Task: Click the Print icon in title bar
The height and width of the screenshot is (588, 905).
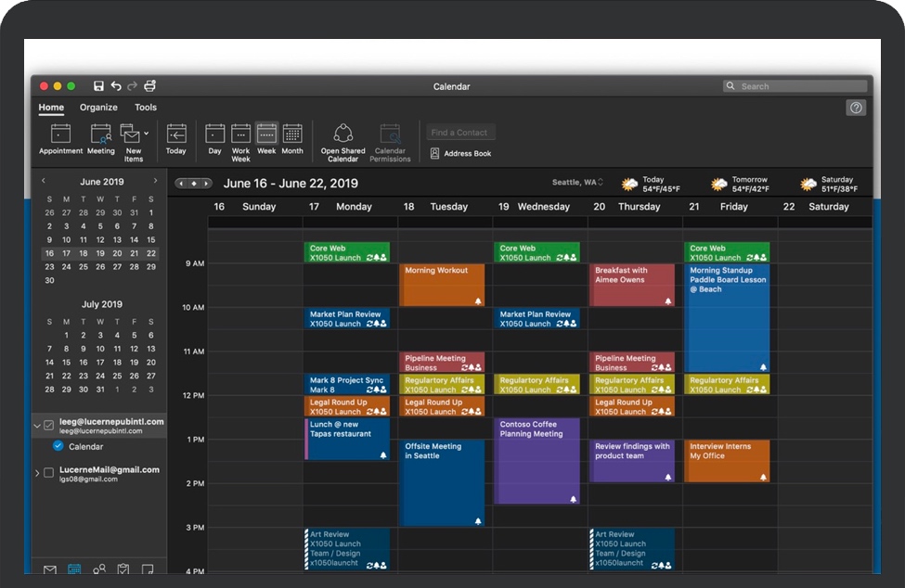Action: click(x=149, y=86)
